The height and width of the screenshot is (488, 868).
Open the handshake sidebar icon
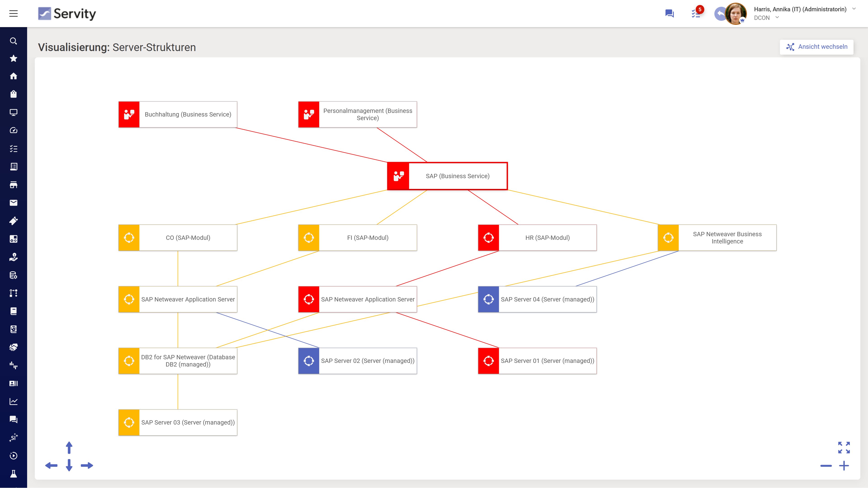[x=14, y=347]
